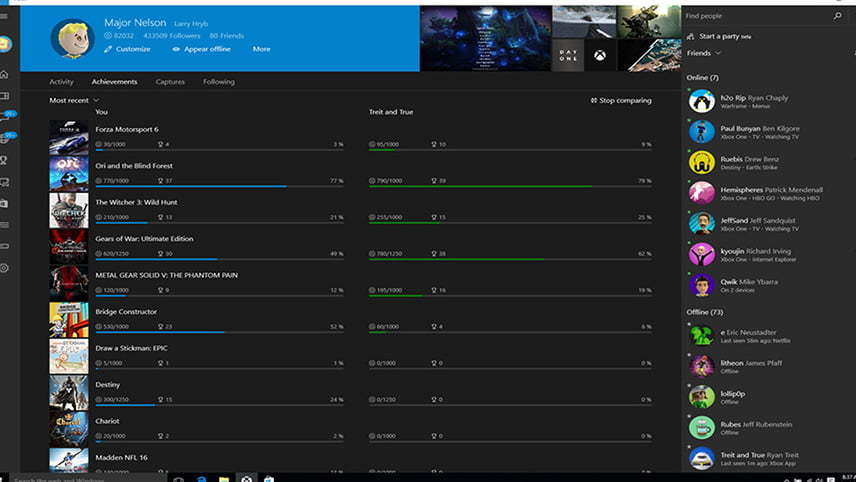Click the Xbox logo tile
The image size is (856, 482).
(x=600, y=55)
